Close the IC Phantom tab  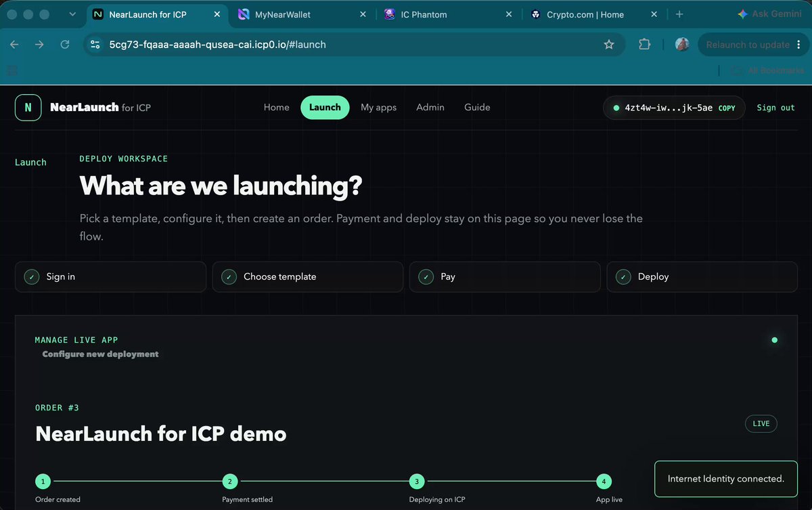[x=509, y=14]
